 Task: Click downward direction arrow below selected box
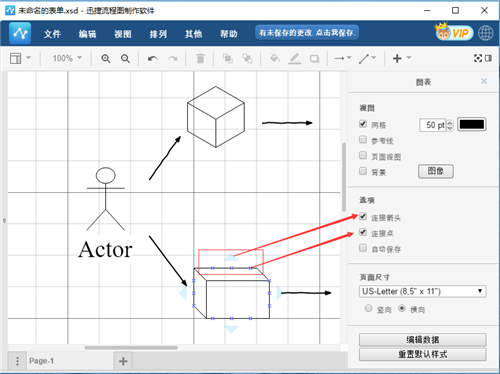(x=231, y=329)
